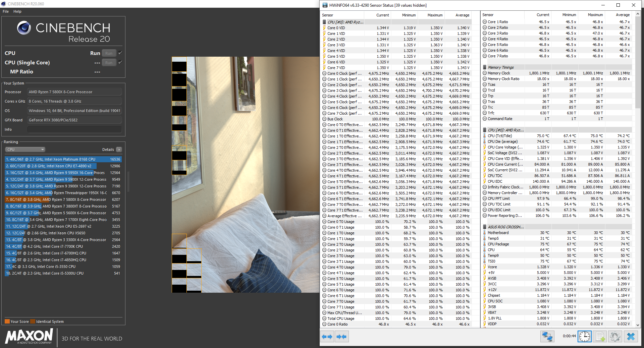Image resolution: width=644 pixels, height=348 pixels.
Task: Click the Cores x GHz field
Action: point(74,101)
